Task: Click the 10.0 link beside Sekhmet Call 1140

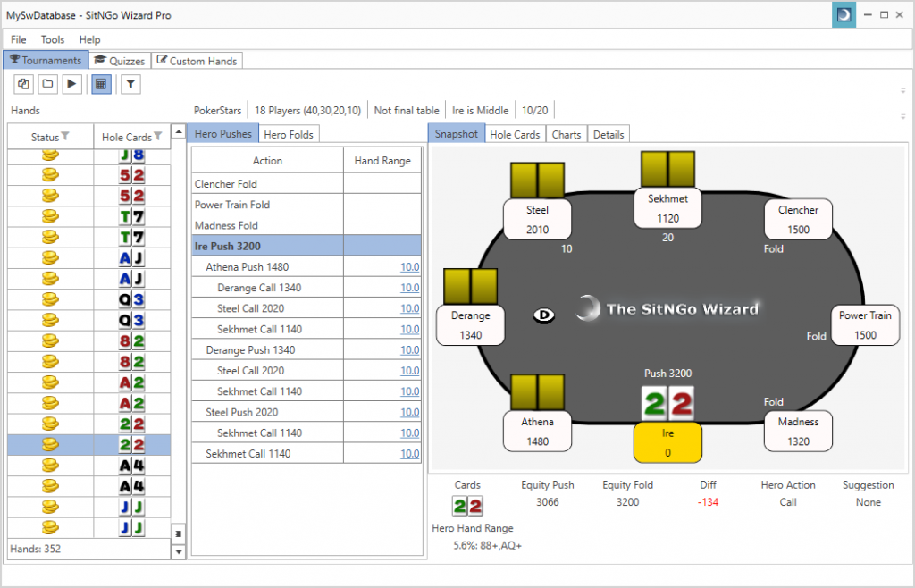Action: (407, 329)
